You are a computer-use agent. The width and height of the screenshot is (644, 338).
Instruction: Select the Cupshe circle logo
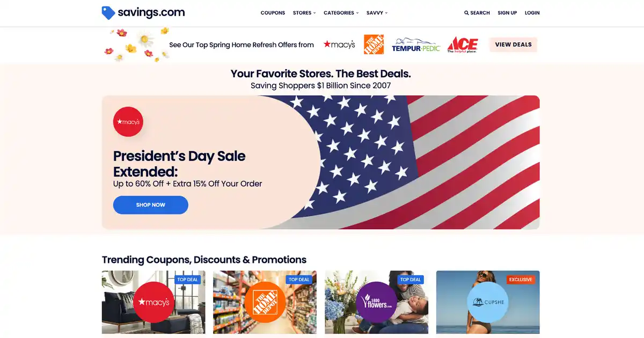(x=488, y=302)
